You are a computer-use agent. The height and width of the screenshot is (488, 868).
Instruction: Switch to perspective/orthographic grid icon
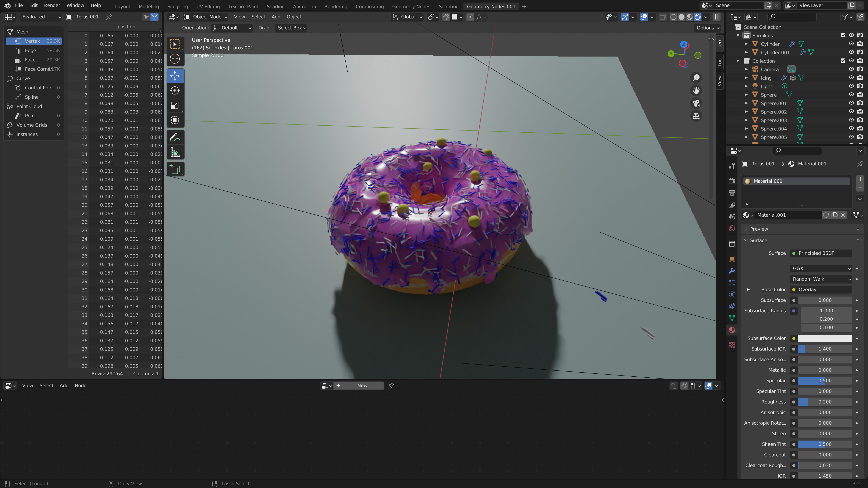[696, 116]
